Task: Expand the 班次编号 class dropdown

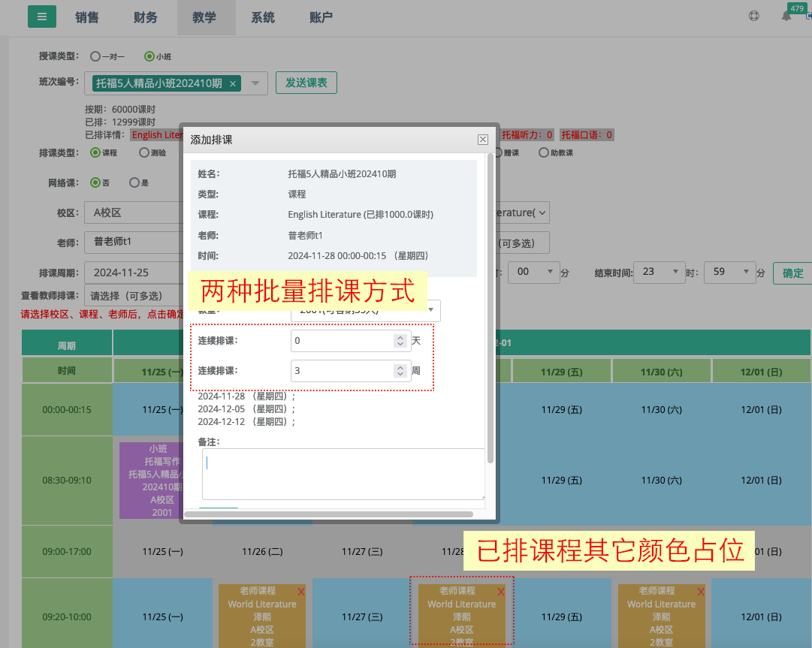Action: (x=255, y=85)
